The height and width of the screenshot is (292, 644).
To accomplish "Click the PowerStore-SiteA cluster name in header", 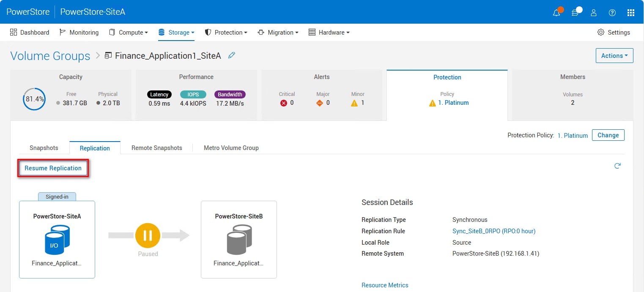I will coord(93,12).
